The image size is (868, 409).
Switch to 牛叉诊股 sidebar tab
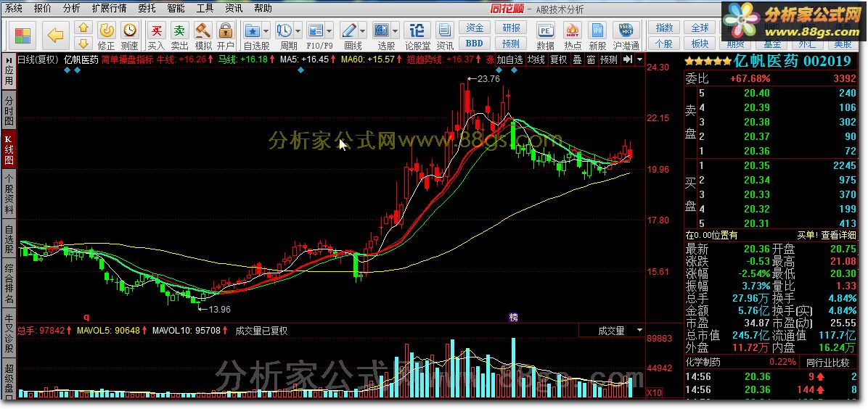9,333
